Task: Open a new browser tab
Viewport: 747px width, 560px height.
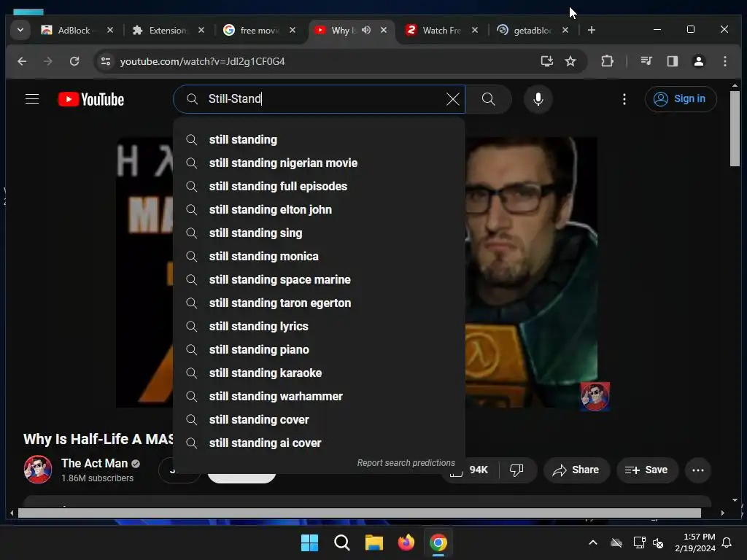Action: coord(591,30)
